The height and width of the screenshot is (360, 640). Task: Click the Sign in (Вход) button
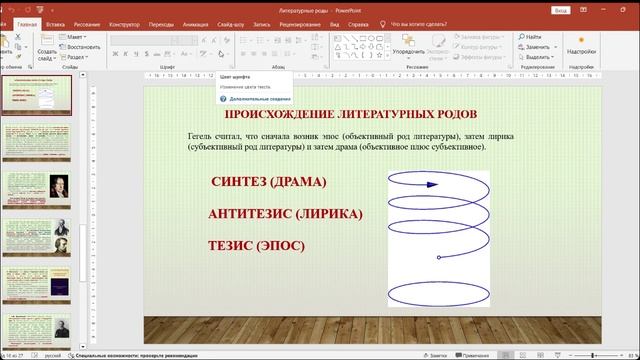tap(560, 10)
